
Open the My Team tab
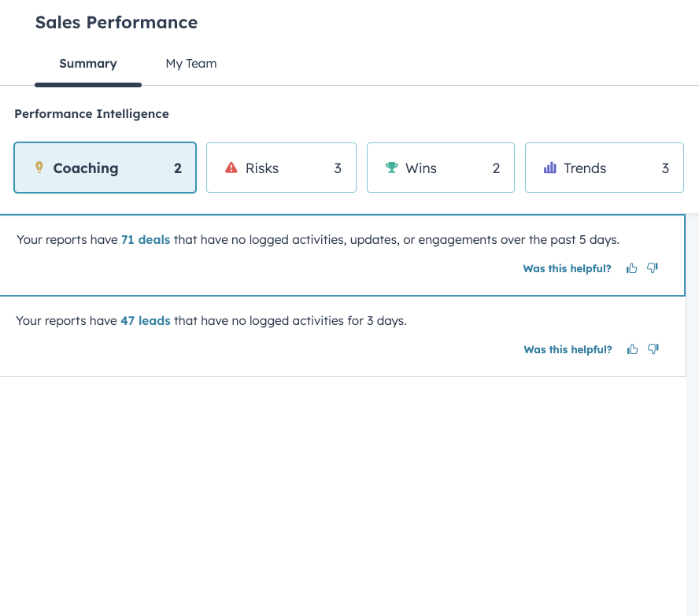pos(191,64)
